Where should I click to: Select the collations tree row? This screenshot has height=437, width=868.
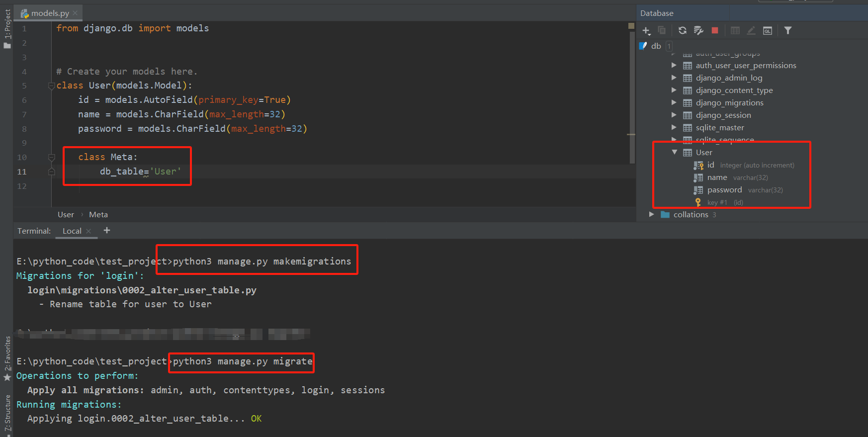point(752,215)
